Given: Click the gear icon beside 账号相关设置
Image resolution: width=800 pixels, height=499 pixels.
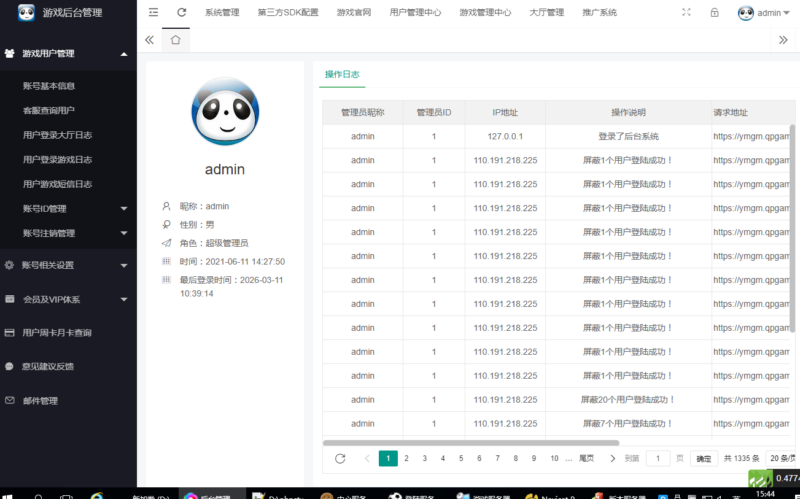Looking at the screenshot, I should [x=9, y=265].
